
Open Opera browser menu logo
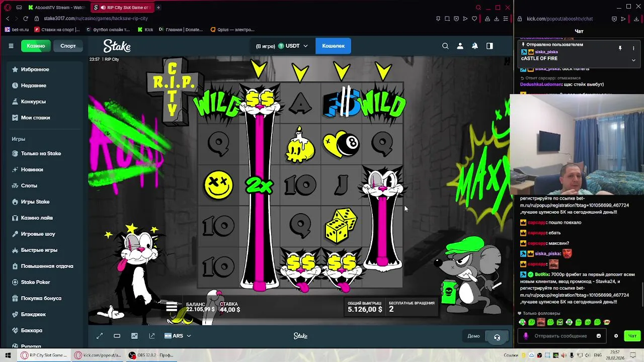pyautogui.click(x=8, y=8)
